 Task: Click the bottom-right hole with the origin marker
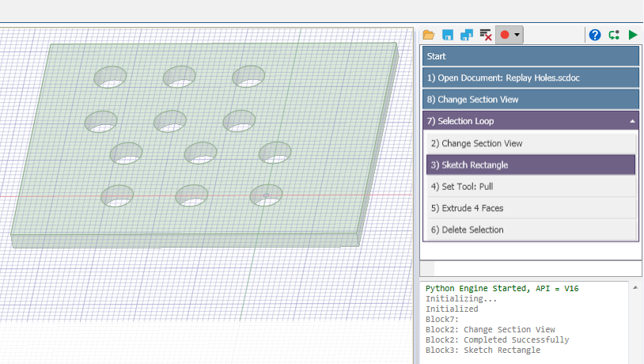266,195
